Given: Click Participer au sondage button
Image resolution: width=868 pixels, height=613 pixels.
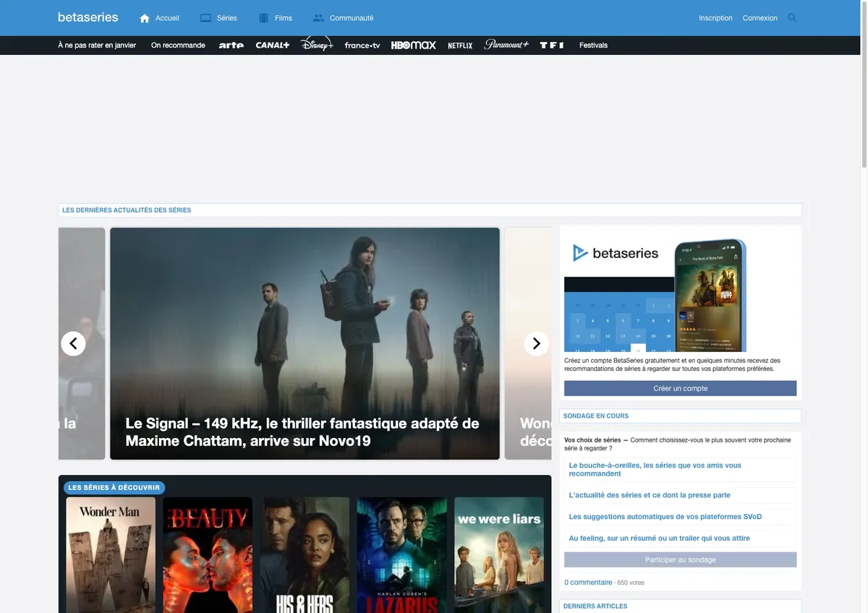Looking at the screenshot, I should click(680, 560).
